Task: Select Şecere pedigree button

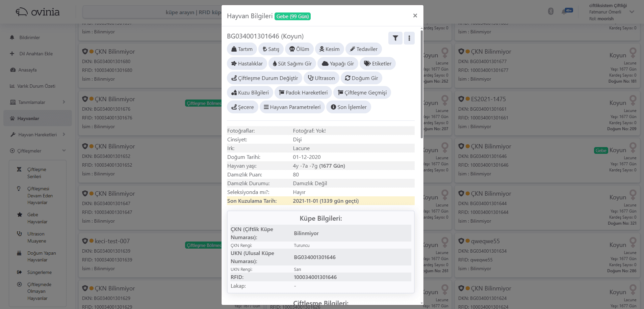Action: click(x=242, y=107)
